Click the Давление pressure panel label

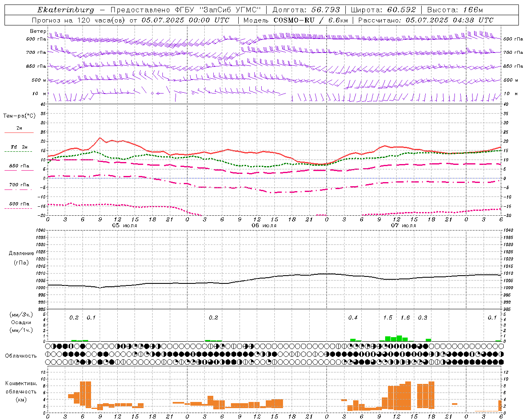point(21,253)
